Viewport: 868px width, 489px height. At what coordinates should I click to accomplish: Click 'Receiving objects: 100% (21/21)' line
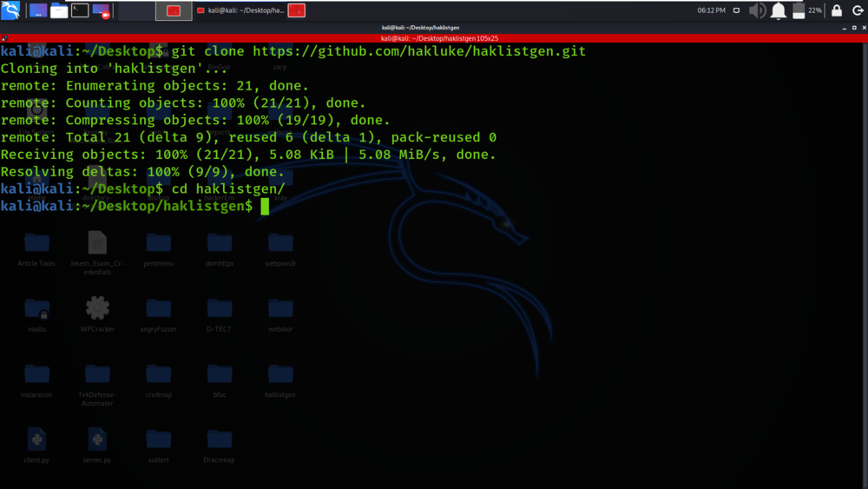pyautogui.click(x=248, y=155)
